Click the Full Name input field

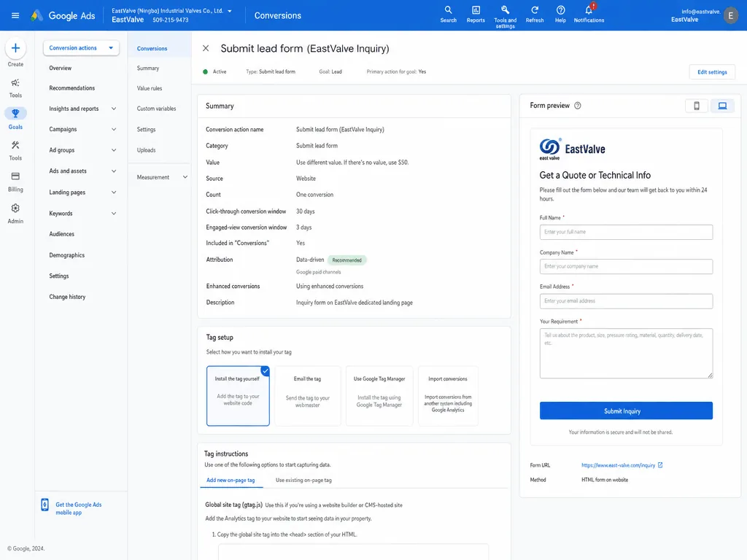click(x=626, y=232)
